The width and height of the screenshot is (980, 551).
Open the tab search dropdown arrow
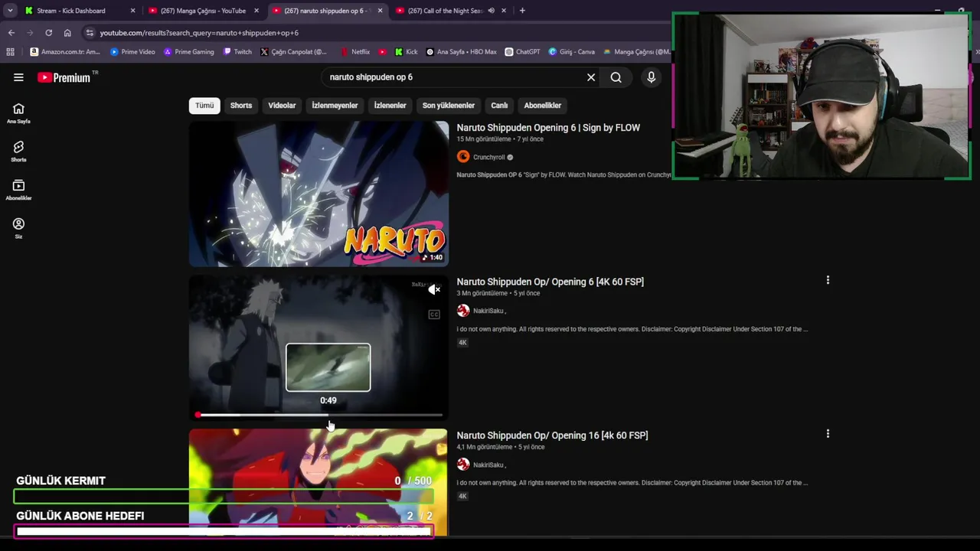(x=10, y=11)
